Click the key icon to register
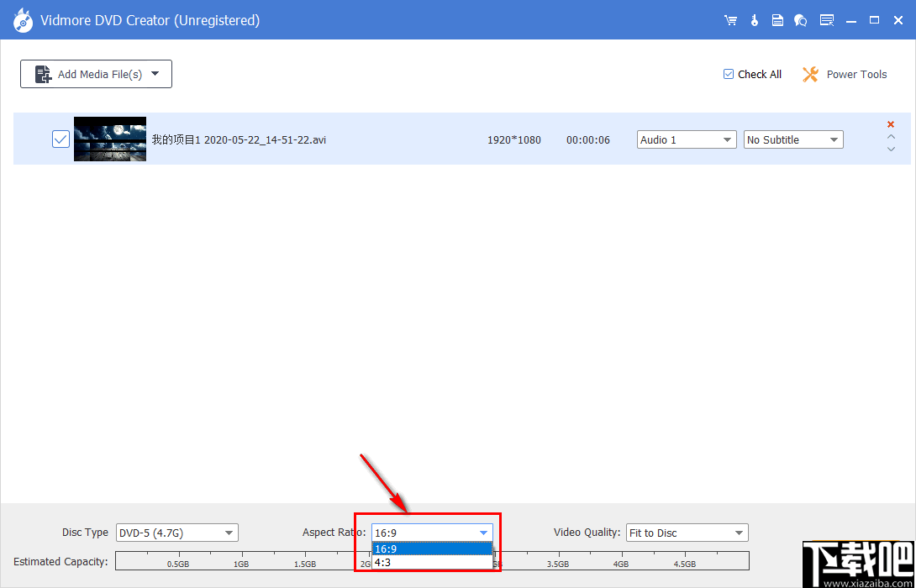This screenshot has height=588, width=916. point(754,19)
